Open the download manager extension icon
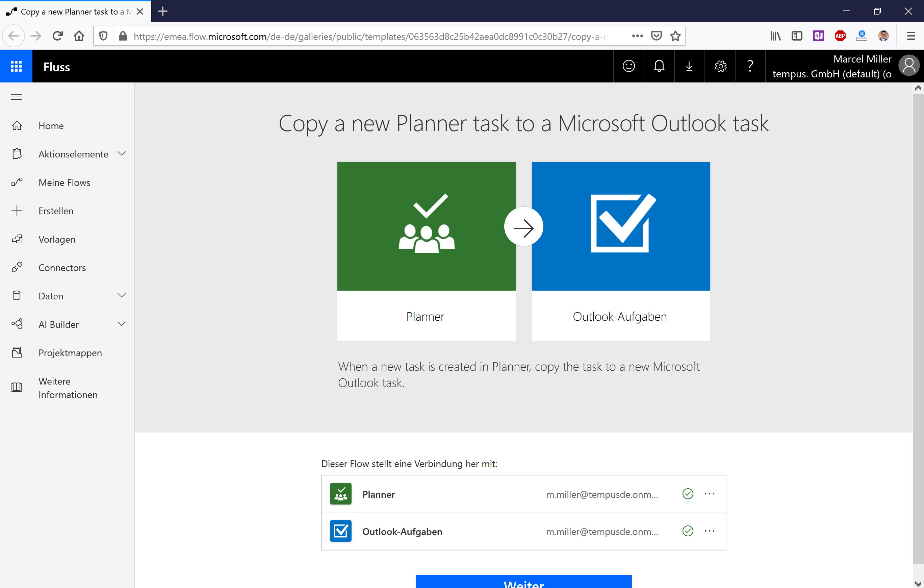The image size is (924, 588). [x=862, y=36]
